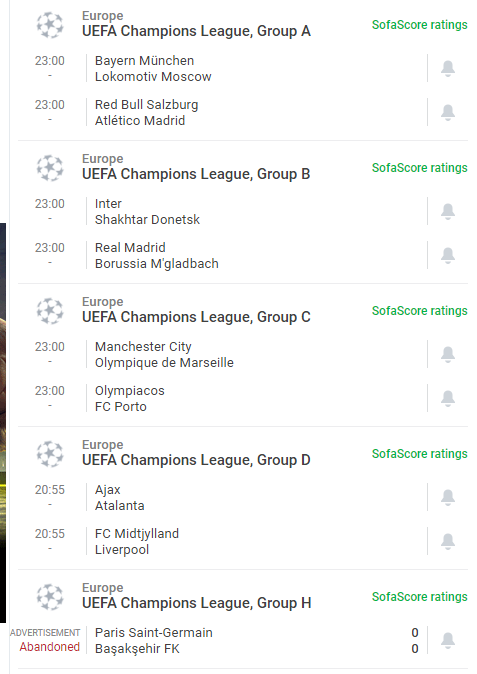Open UEFA Champions League, Group D page
The image size is (477, 674).
(196, 460)
